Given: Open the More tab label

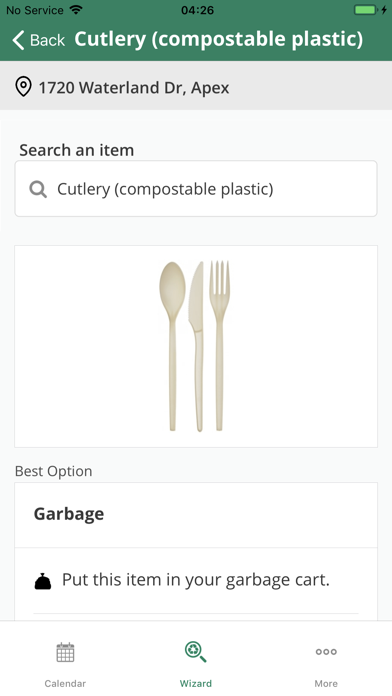Looking at the screenshot, I should point(326,683).
